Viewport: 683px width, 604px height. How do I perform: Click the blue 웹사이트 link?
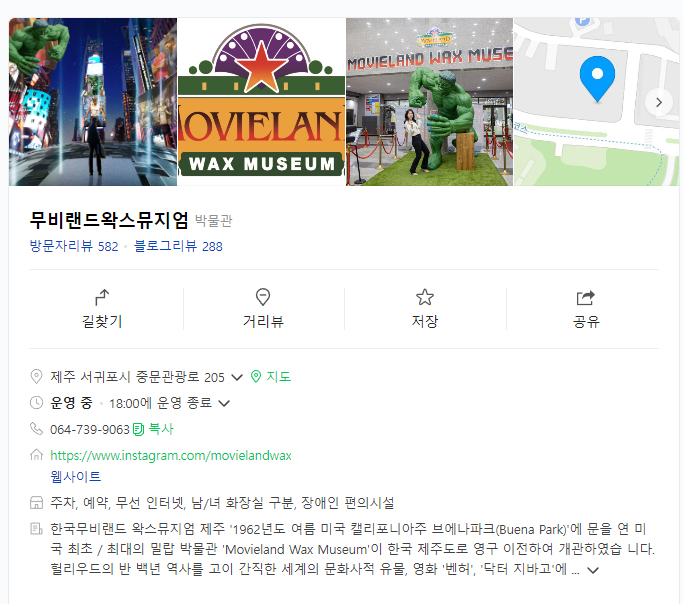(x=76, y=476)
